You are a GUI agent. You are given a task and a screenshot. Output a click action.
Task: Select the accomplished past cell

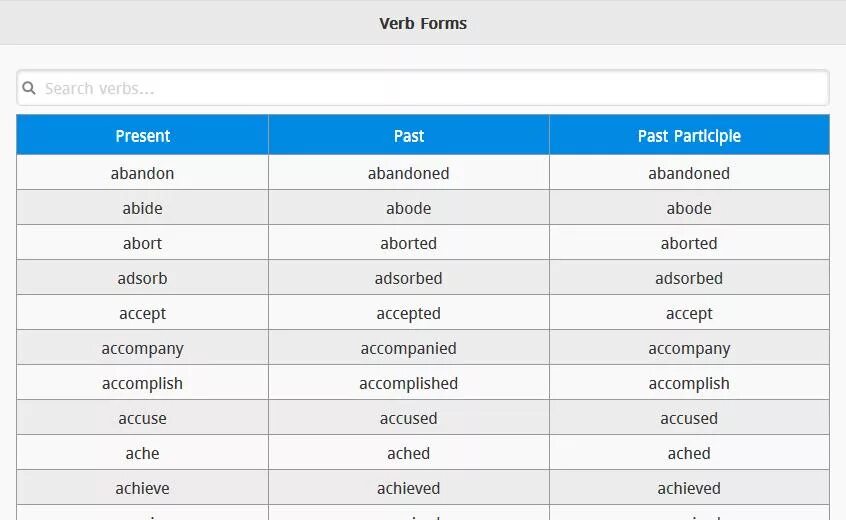(408, 384)
